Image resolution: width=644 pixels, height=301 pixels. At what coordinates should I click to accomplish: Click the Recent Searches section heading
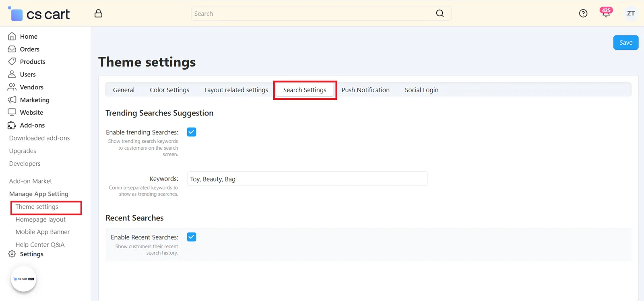coord(134,218)
